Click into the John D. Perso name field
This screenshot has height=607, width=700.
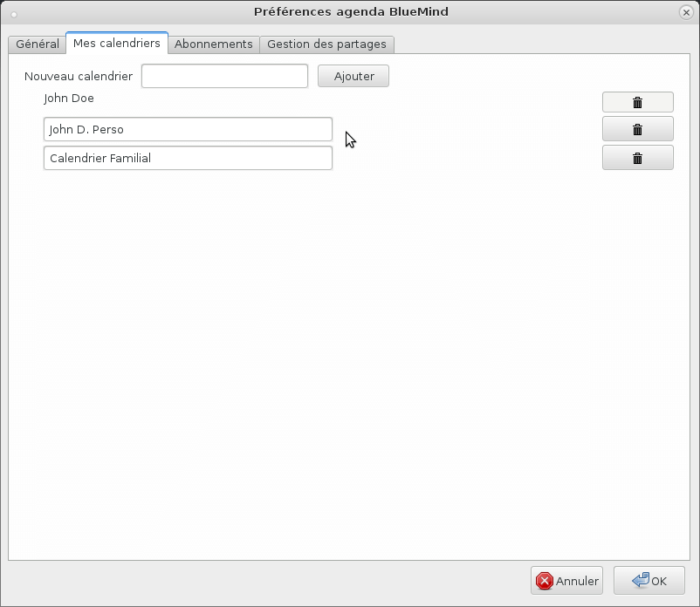(x=188, y=129)
